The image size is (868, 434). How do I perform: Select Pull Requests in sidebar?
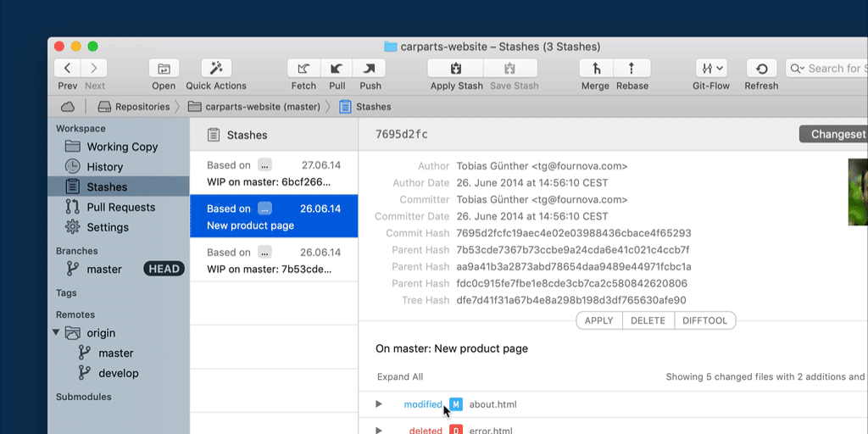120,207
